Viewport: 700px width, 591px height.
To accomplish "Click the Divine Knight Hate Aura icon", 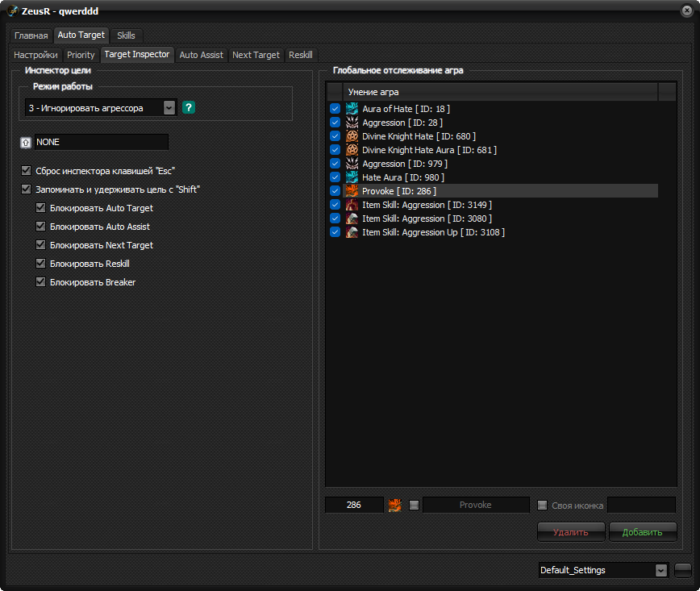I will pos(352,150).
